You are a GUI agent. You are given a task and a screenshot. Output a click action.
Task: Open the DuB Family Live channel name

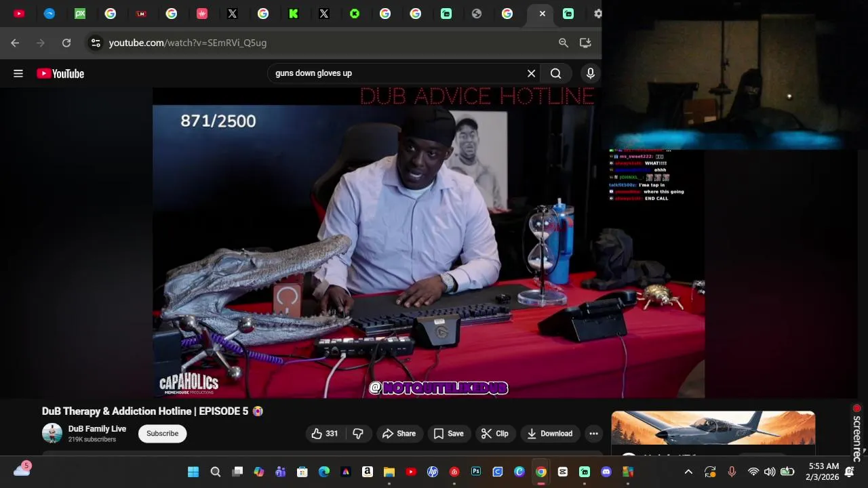97,429
